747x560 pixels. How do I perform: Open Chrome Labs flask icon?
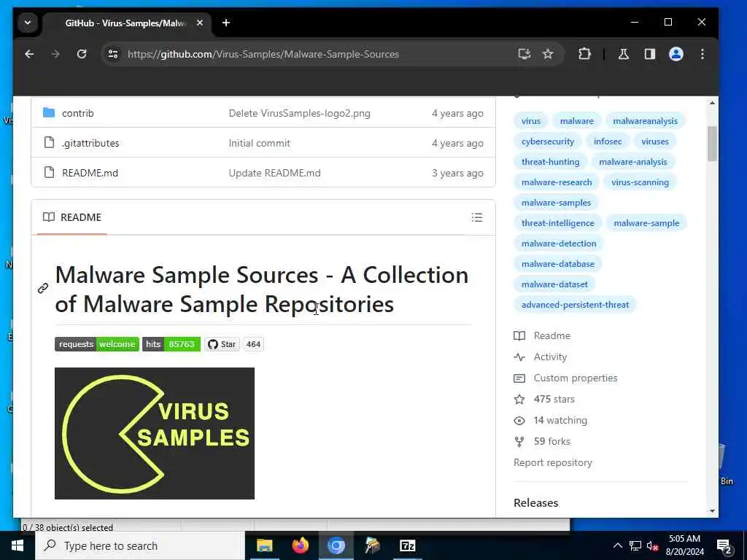pos(623,54)
